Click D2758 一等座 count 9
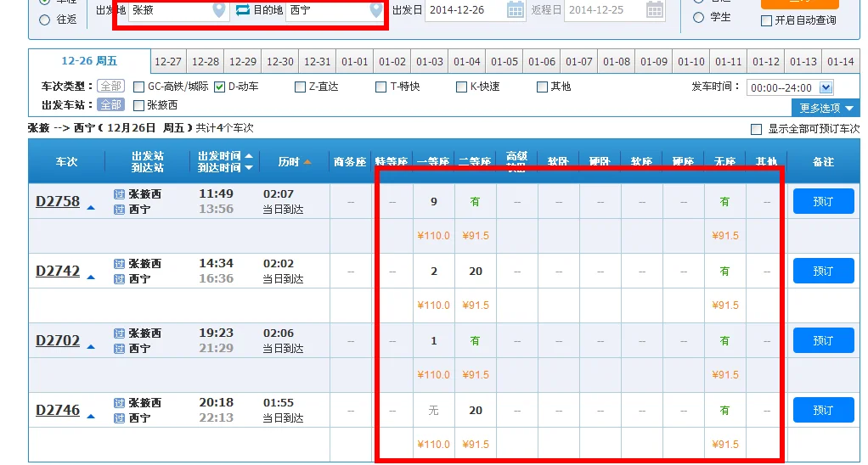868x465 pixels. tap(434, 202)
